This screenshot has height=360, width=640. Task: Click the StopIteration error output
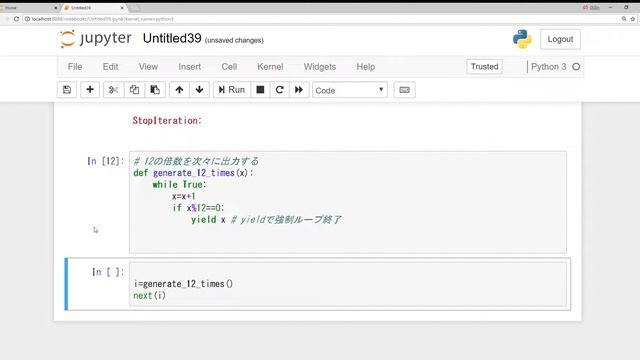pos(167,120)
